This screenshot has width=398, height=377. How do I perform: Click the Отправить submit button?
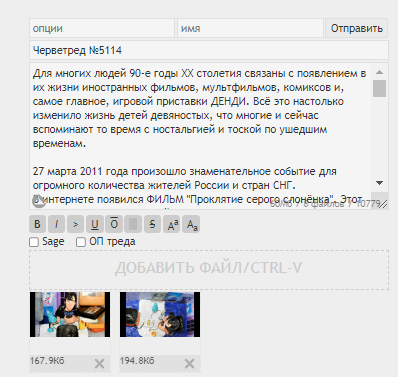tap(357, 28)
